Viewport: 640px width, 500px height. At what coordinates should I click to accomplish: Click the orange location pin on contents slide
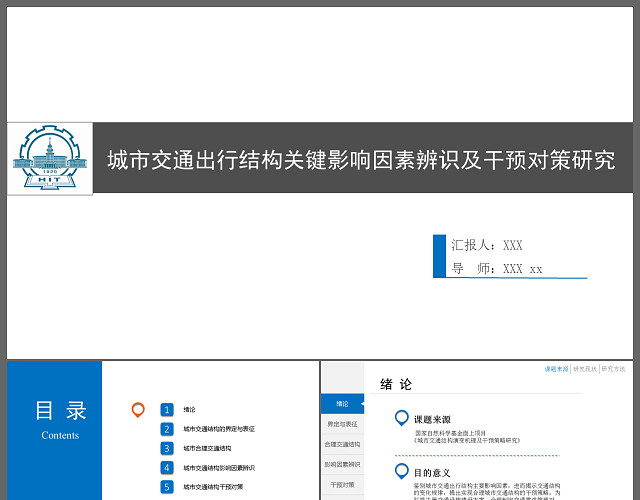tap(138, 410)
